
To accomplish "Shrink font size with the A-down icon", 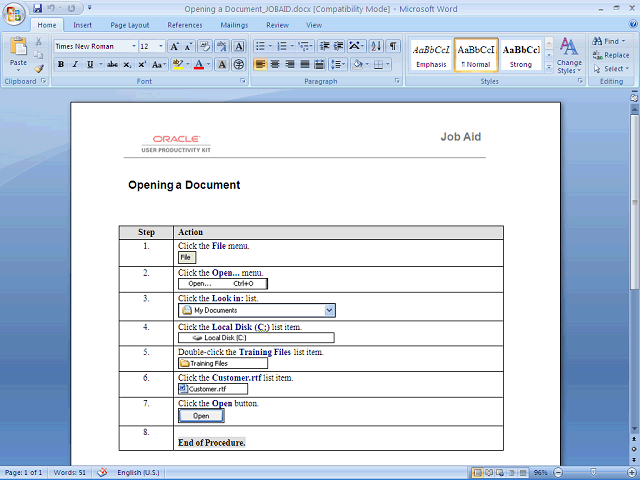I will [188, 47].
